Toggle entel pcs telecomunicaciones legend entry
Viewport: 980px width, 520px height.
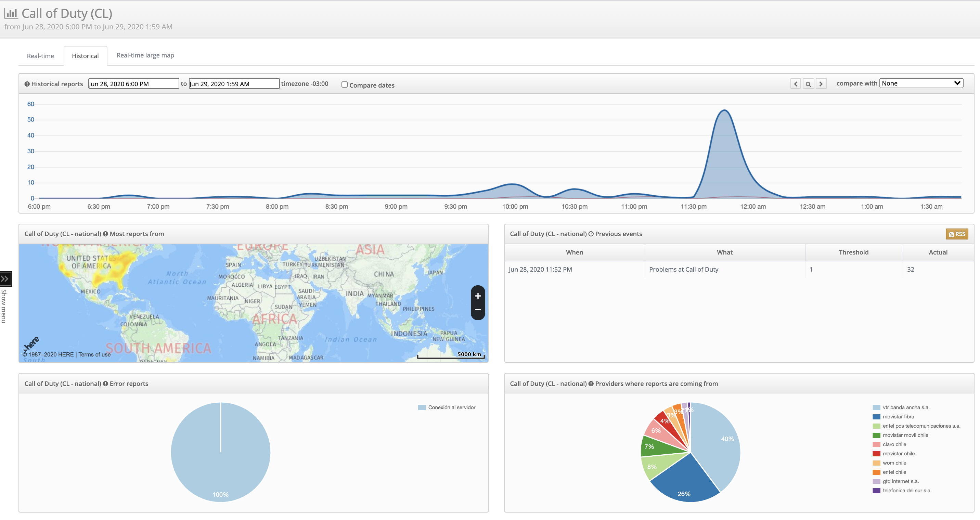tap(916, 426)
